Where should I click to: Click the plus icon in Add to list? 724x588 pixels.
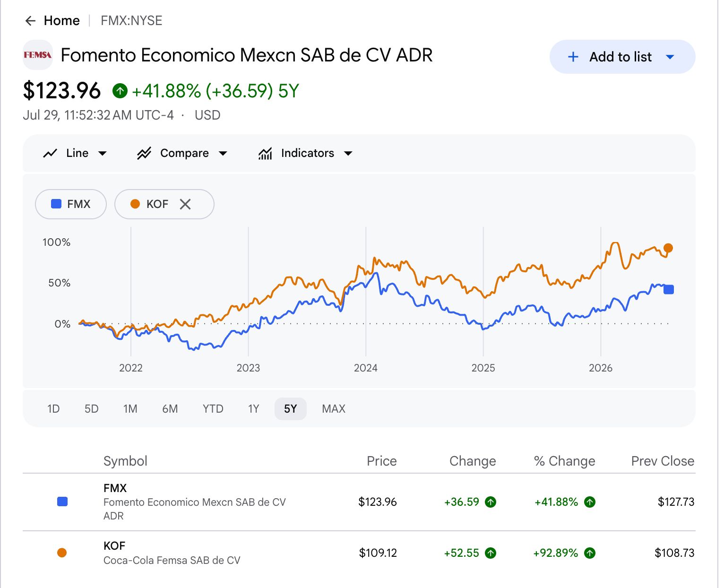tap(573, 57)
